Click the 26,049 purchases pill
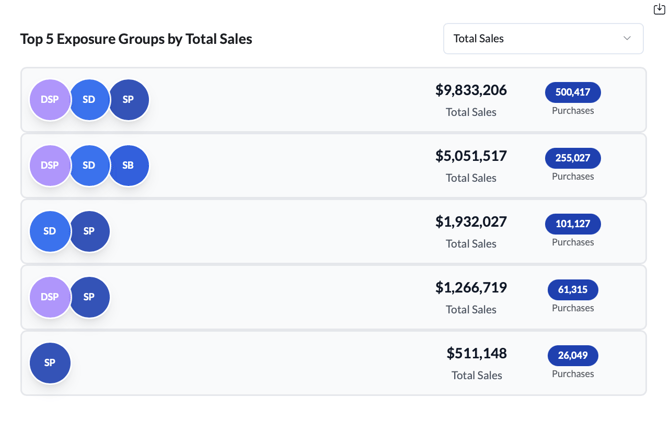The width and height of the screenshot is (670, 421). click(572, 356)
